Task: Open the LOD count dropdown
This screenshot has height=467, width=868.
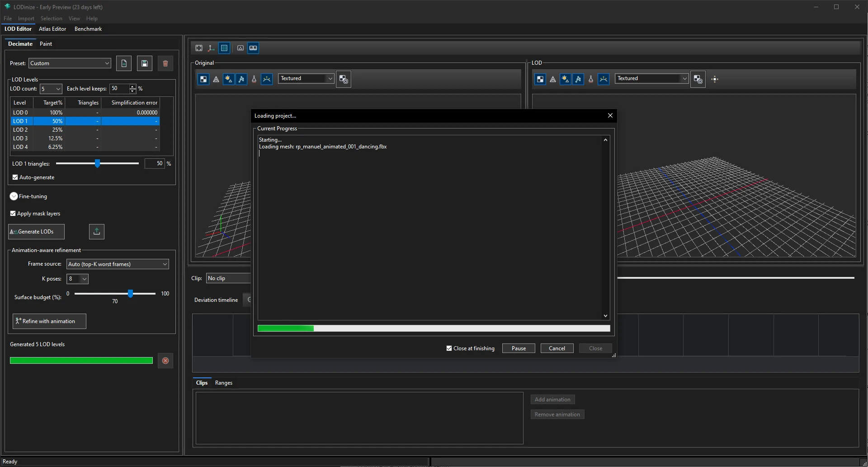Action: [51, 89]
